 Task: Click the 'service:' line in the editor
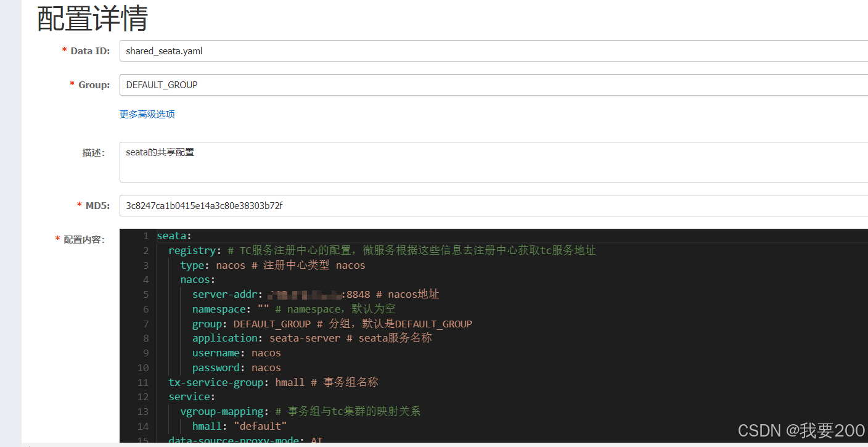(x=192, y=396)
